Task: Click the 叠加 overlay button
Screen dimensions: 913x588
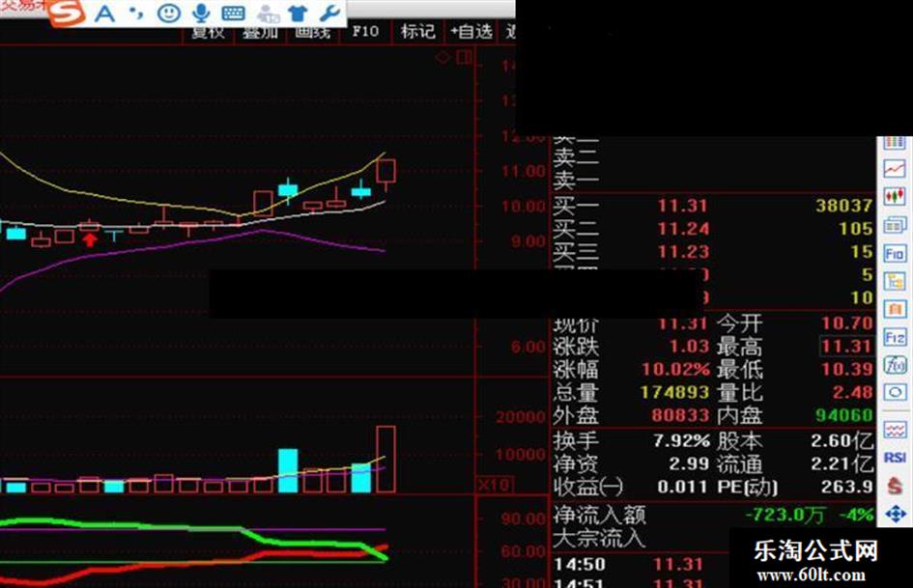Action: point(260,32)
